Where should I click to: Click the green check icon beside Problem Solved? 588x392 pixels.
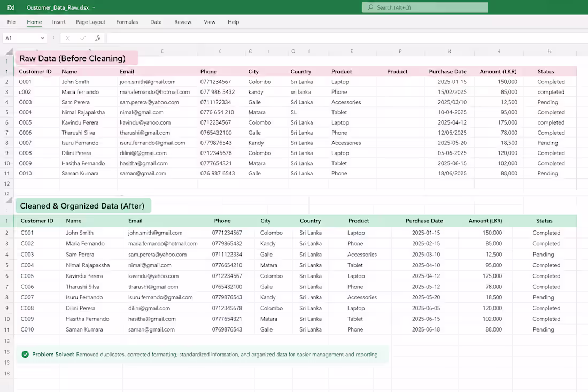(x=25, y=355)
